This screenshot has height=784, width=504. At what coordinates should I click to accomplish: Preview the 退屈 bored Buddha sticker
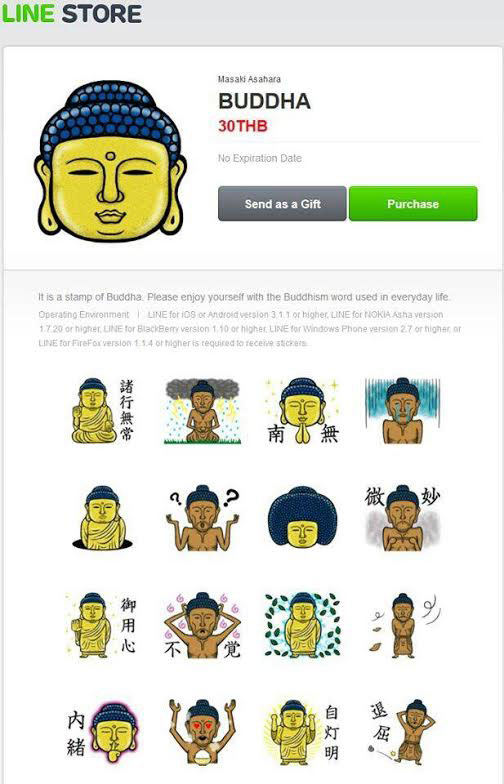[x=402, y=732]
